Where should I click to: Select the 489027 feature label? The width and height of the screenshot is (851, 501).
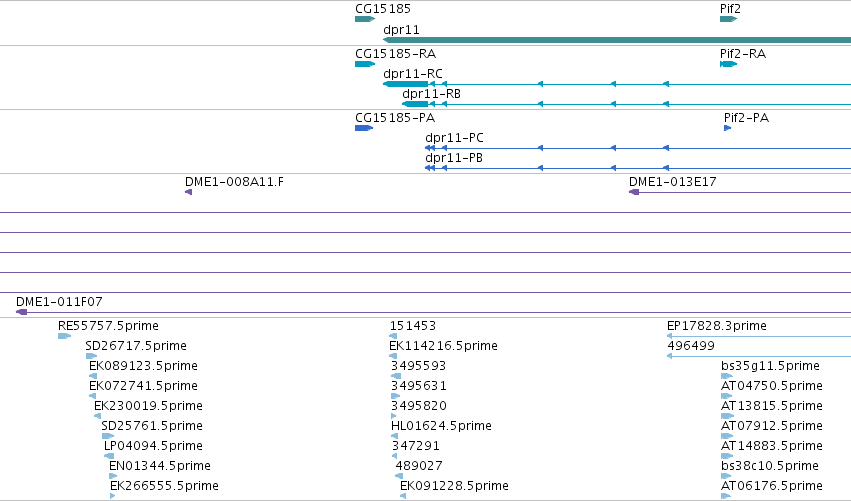tap(419, 466)
